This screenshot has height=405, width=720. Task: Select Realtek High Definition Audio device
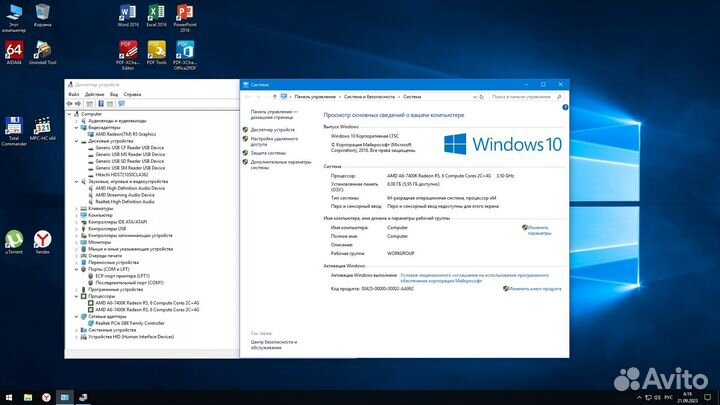tap(125, 202)
